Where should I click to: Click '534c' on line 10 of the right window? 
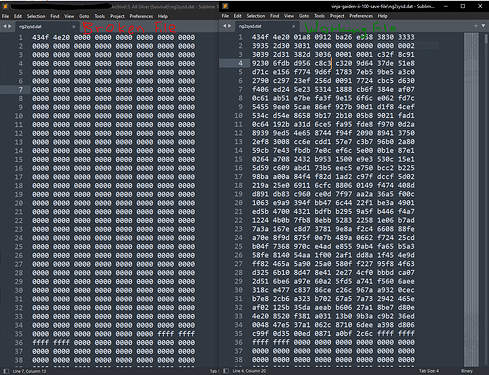pyautogui.click(x=260, y=115)
